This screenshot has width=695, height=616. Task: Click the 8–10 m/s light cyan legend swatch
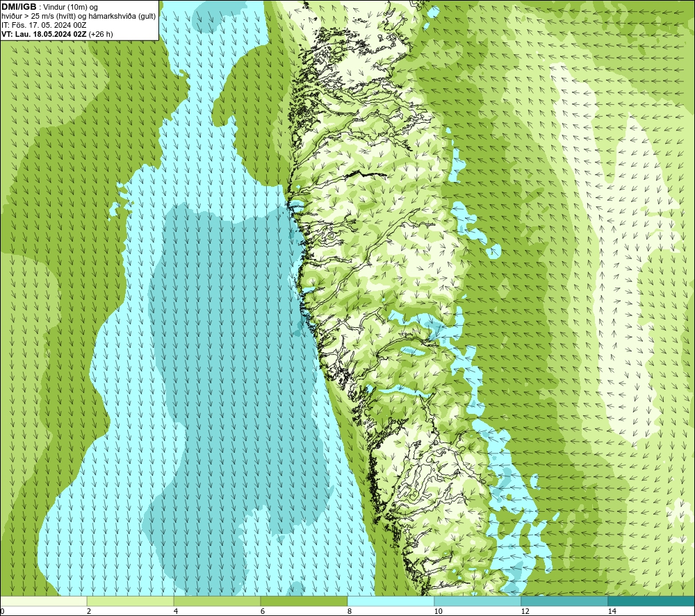coord(391,601)
